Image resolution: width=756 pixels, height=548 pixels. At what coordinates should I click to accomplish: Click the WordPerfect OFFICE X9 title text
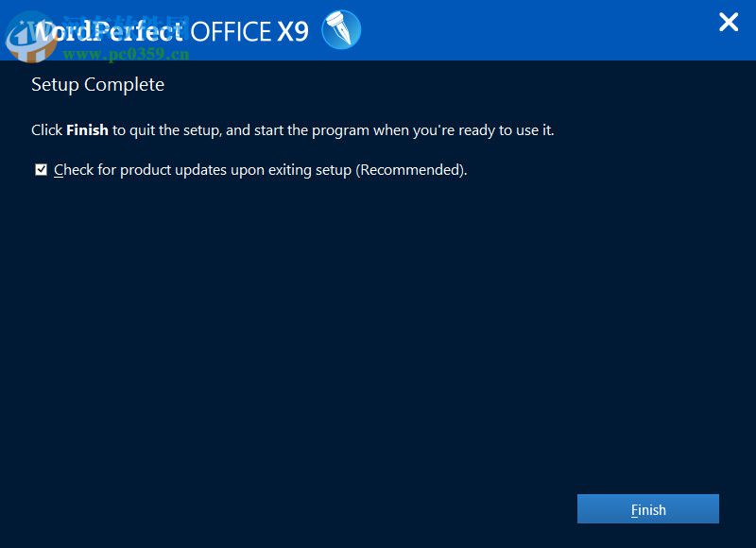click(170, 30)
